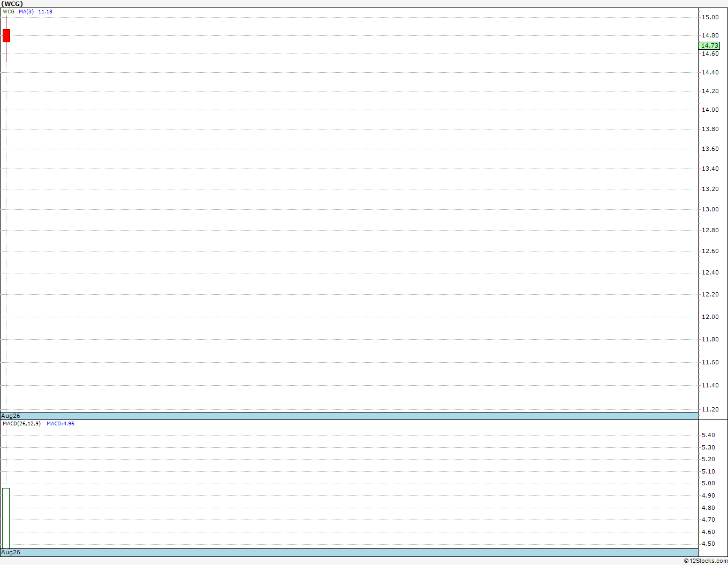Click the 12stocks.com copyright link
Screen dimensions: 728x565
706,561
